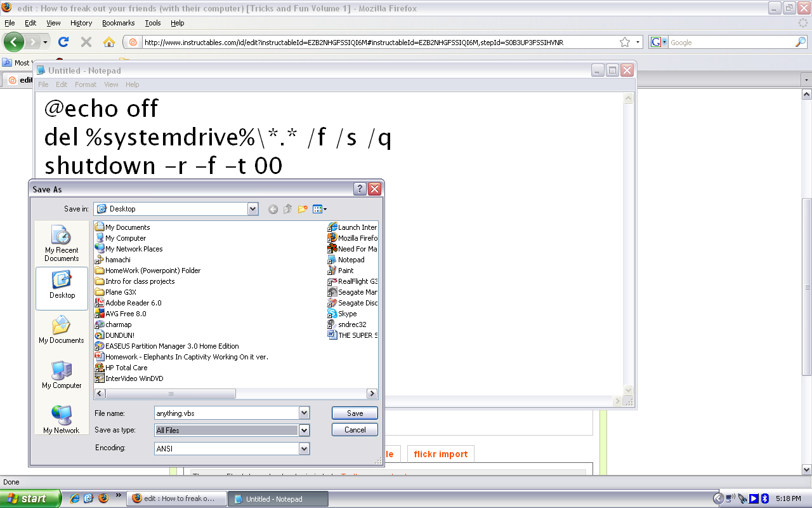The image size is (812, 508).
Task: Click the Firefox Home button
Action: click(109, 42)
